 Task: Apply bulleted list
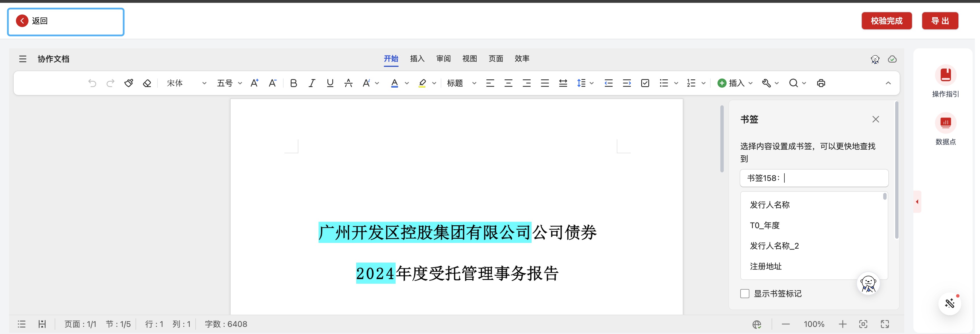click(664, 83)
